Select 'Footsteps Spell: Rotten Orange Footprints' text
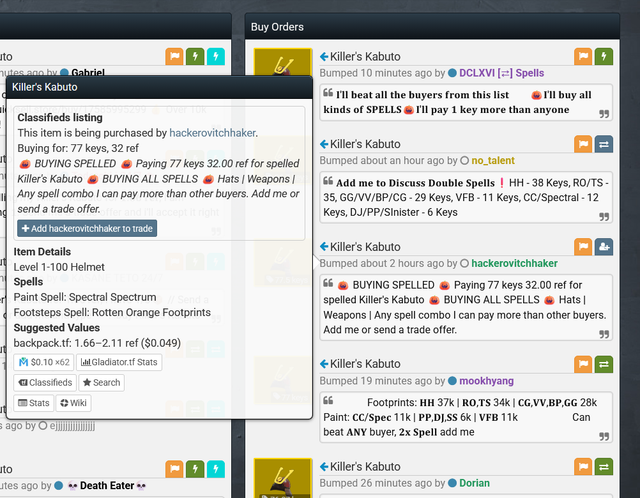The width and height of the screenshot is (640, 498). tap(112, 313)
